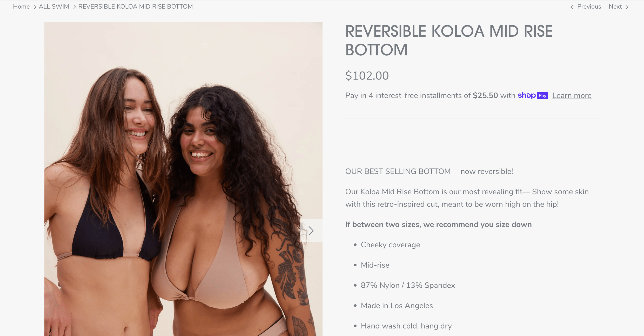Click the Shop Pay logo
This screenshot has height=336, width=644.
(x=533, y=95)
